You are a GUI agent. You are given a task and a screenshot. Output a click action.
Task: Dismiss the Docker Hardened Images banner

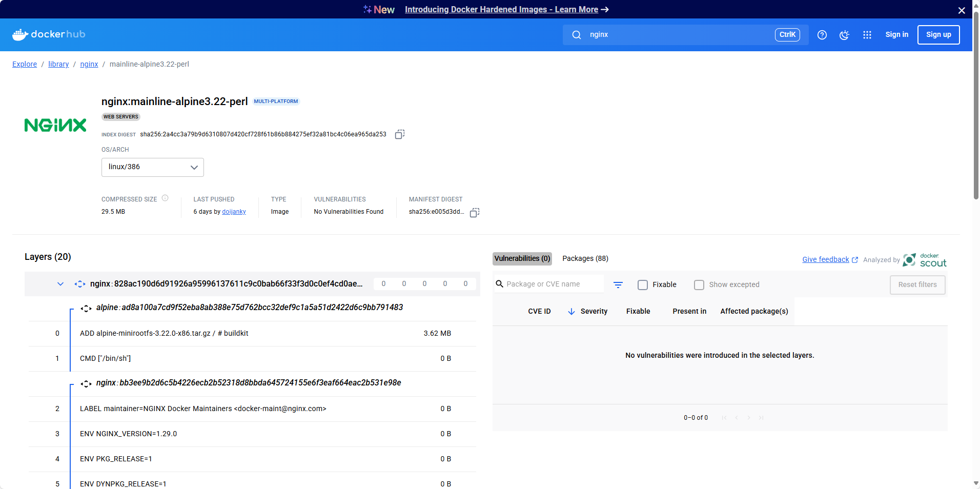tap(962, 10)
